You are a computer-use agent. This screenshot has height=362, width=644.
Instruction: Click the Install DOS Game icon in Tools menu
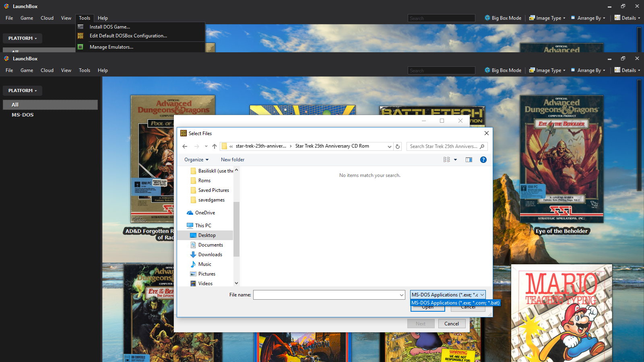click(x=80, y=27)
